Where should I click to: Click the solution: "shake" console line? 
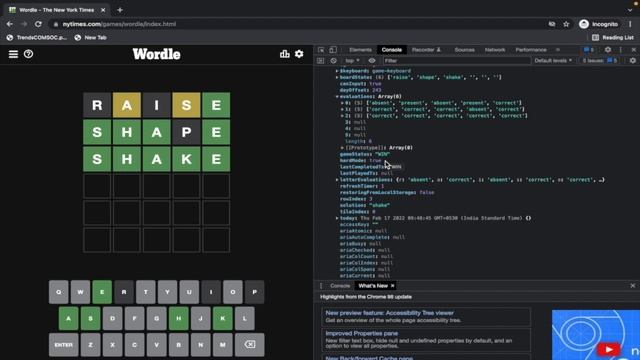pyautogui.click(x=365, y=205)
